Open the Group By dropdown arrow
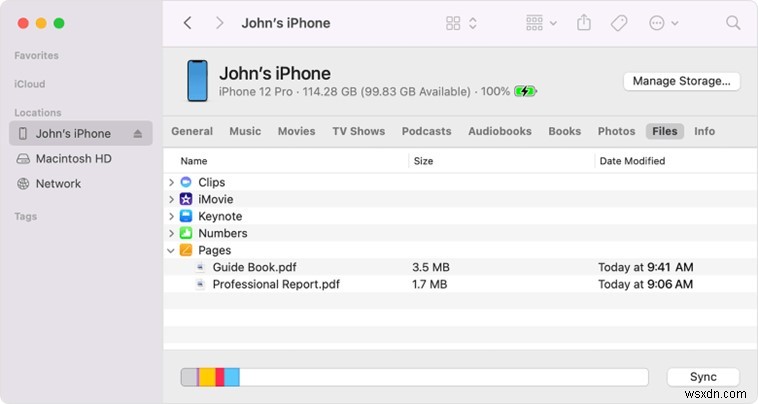758x404 pixels. [553, 23]
